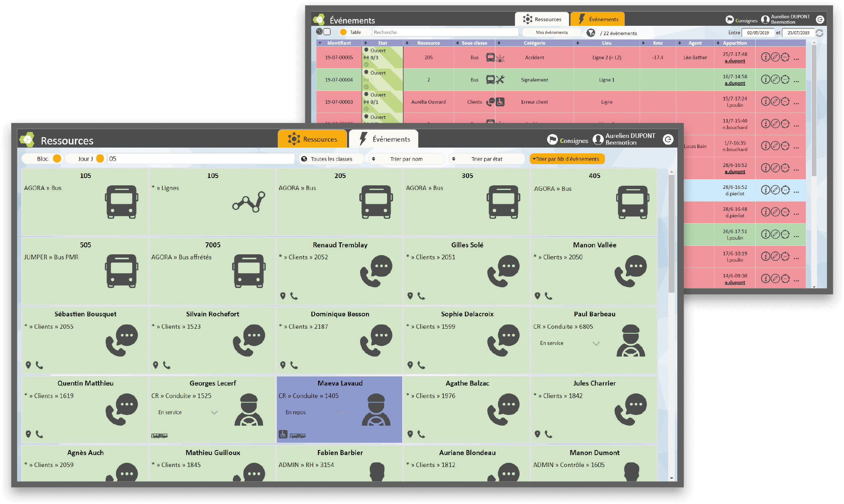Image resolution: width=844 pixels, height=504 pixels.
Task: Click logout icon in Ressources window header
Action: [668, 139]
